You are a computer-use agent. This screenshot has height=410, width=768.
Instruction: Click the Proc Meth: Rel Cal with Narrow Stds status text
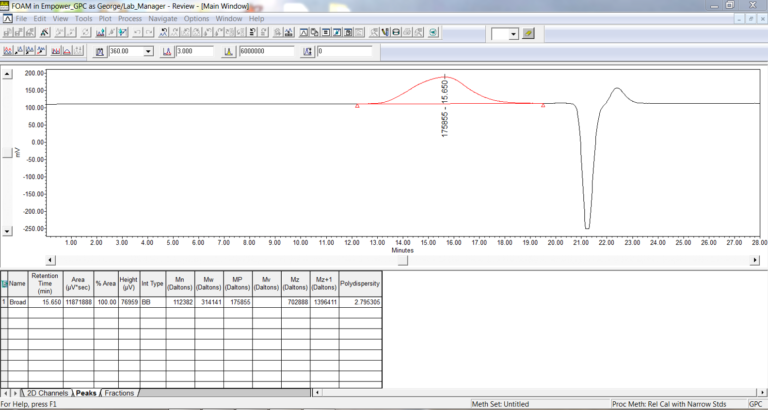click(669, 404)
